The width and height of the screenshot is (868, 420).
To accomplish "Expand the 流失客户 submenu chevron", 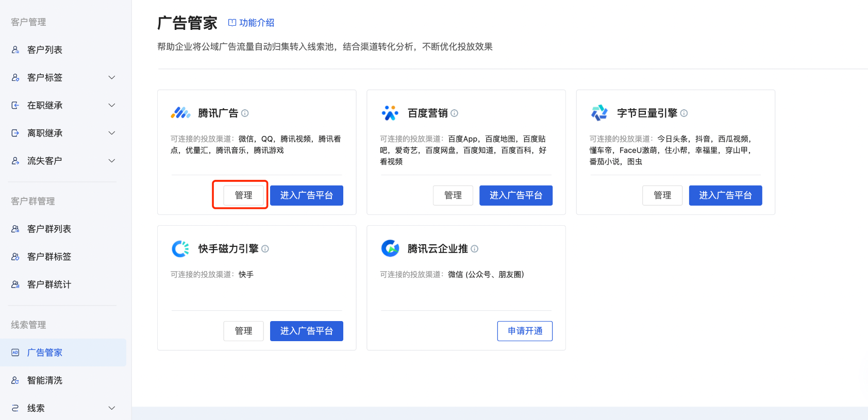I will pyautogui.click(x=112, y=161).
